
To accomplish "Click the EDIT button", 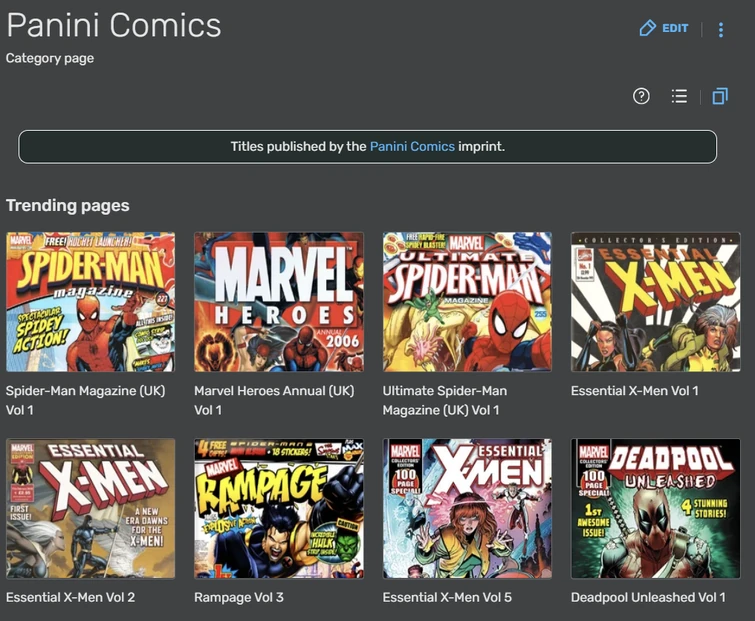I will (x=664, y=28).
